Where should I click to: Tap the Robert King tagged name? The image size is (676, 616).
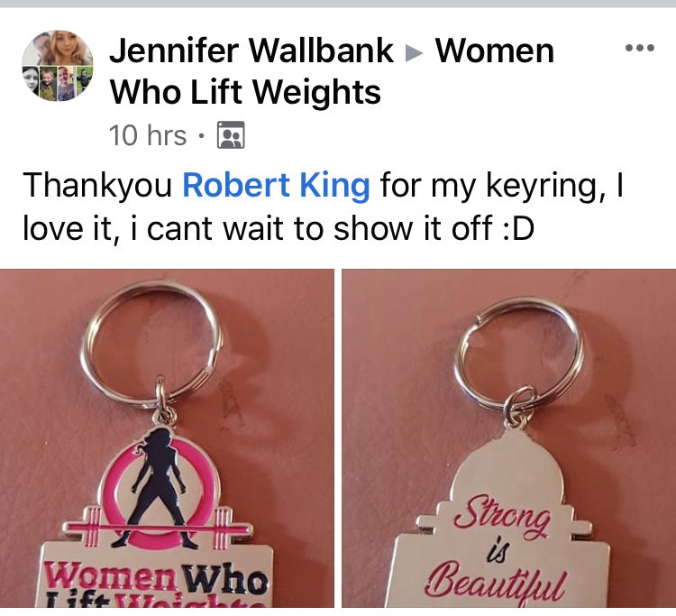[276, 186]
